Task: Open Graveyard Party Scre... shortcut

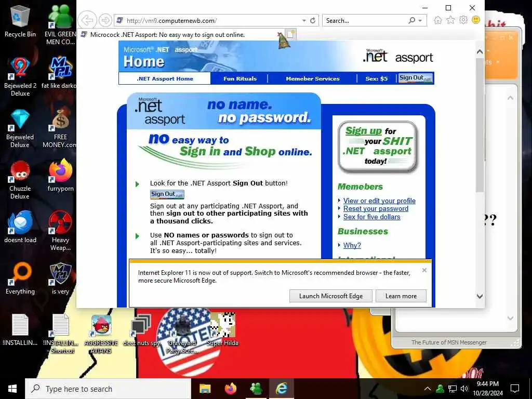Action: point(182,334)
